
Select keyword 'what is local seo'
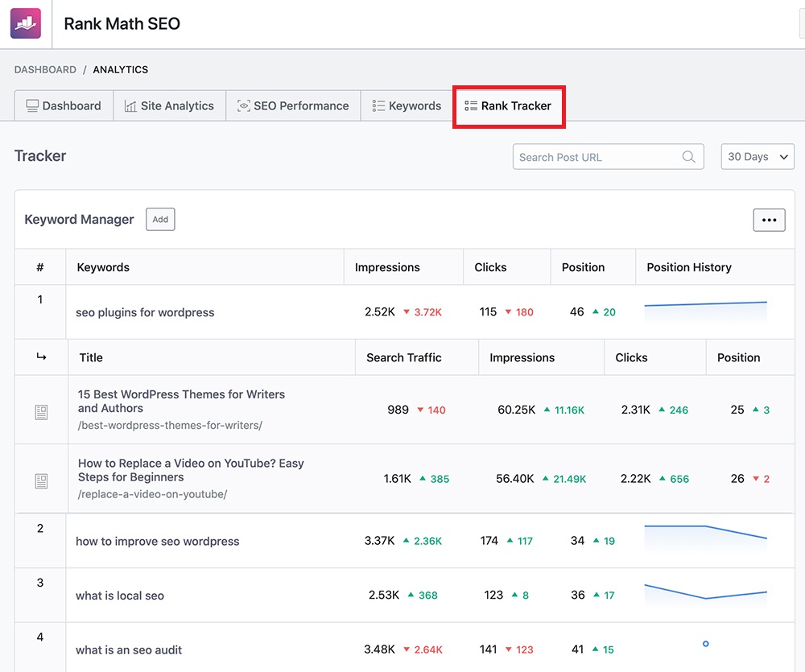click(x=120, y=596)
